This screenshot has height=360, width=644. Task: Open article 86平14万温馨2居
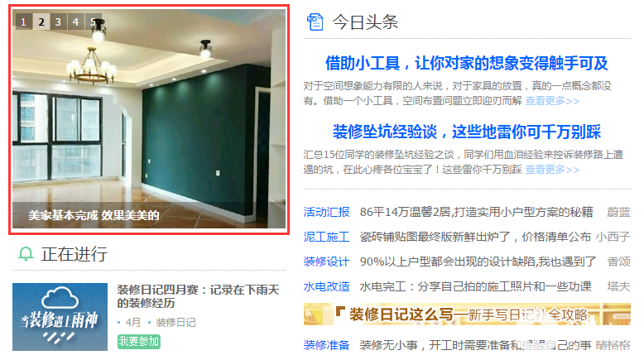(x=477, y=212)
